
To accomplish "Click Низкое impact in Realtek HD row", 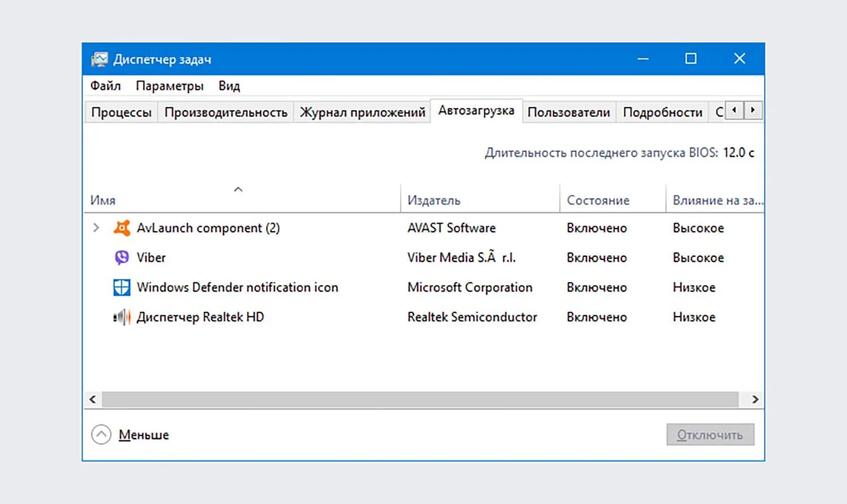I will (694, 317).
